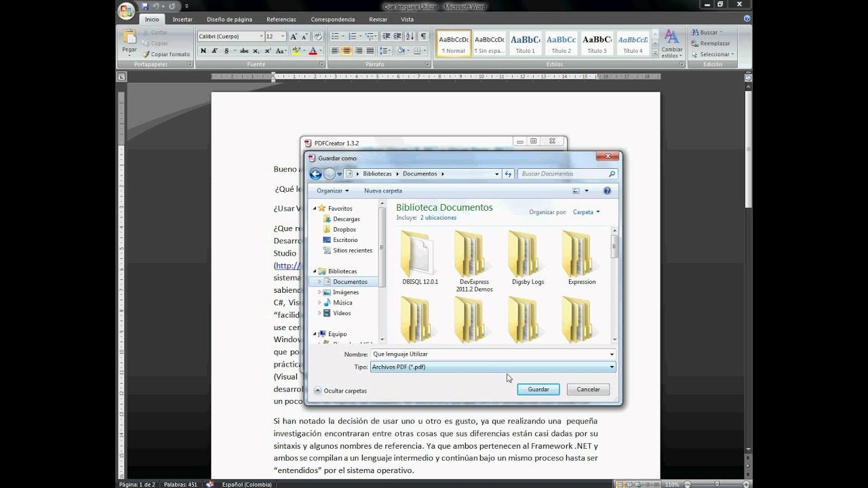Select the DevExpress 2011.2 Demos folder
868x488 pixels.
[474, 262]
